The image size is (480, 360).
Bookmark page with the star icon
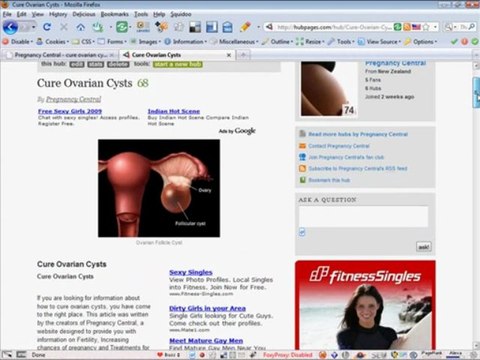pyautogui.click(x=426, y=27)
